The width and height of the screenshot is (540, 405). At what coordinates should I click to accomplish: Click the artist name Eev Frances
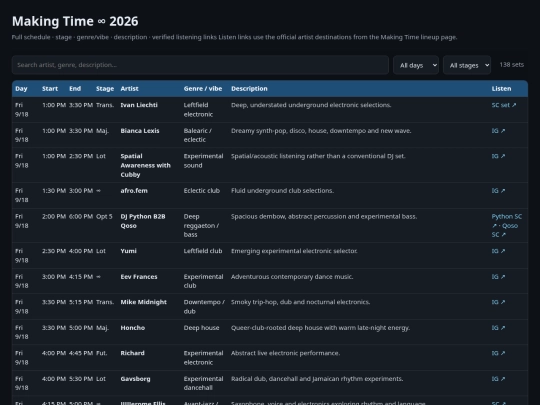coord(139,277)
